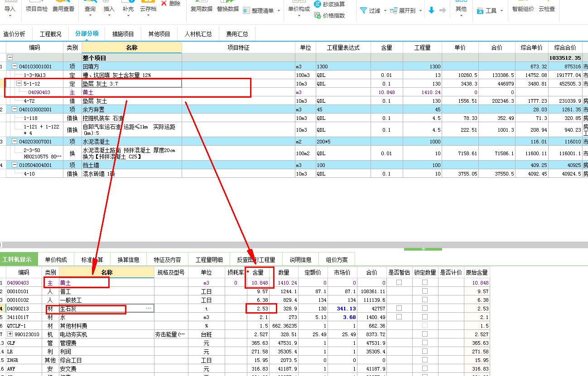The height and width of the screenshot is (376, 588).
Task: Open 换算信息 tab in lower panel
Action: 128,260
